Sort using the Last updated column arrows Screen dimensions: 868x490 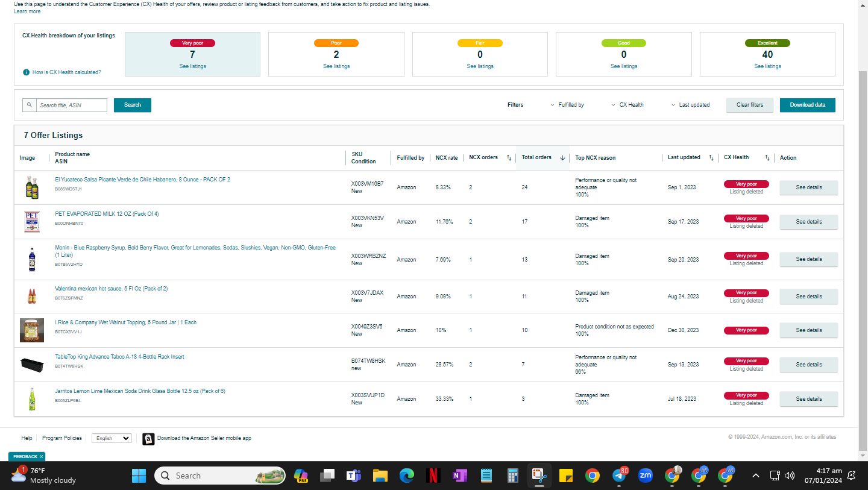(711, 158)
